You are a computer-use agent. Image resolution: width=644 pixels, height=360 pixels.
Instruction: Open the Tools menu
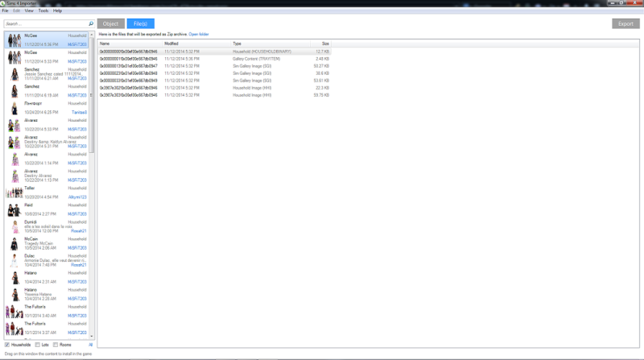tap(43, 10)
